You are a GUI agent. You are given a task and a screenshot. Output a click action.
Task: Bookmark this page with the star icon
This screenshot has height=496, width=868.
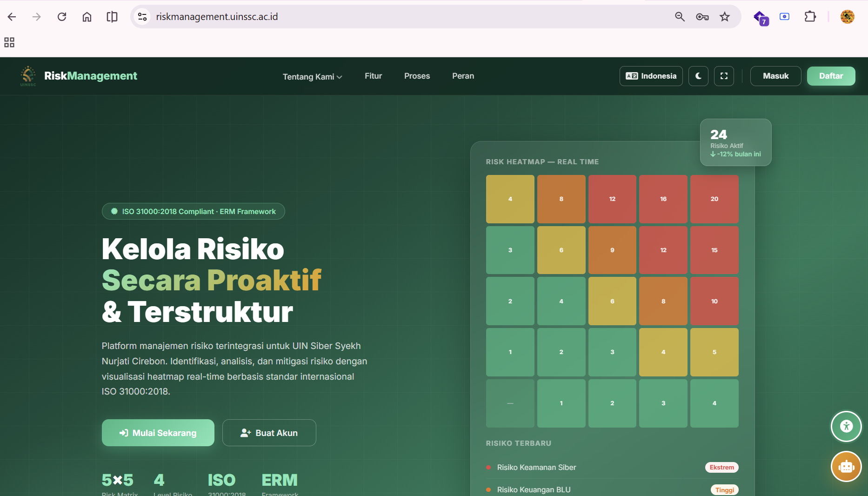[725, 17]
